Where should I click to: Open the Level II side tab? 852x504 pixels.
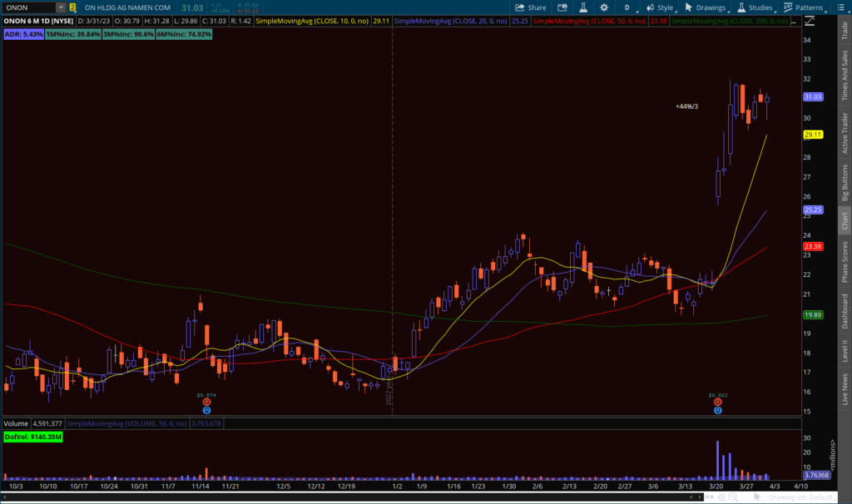click(845, 351)
